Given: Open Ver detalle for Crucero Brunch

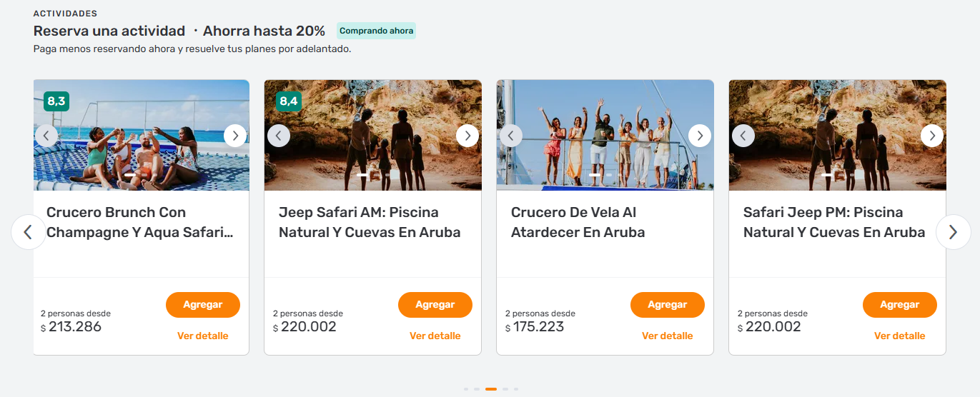Looking at the screenshot, I should [x=203, y=336].
